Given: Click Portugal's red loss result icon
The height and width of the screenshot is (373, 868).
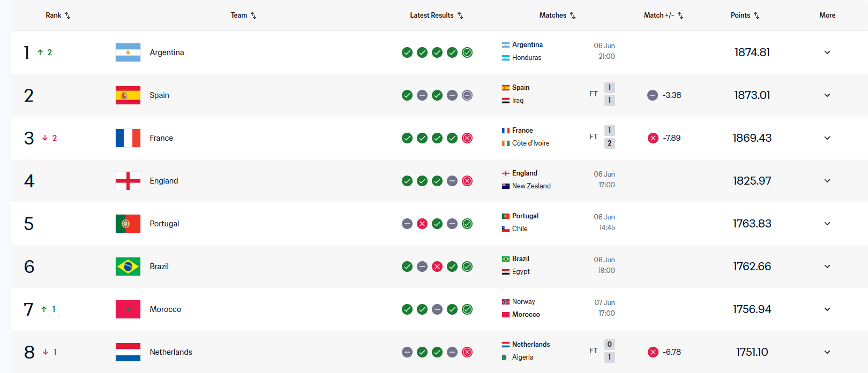Looking at the screenshot, I should (422, 224).
